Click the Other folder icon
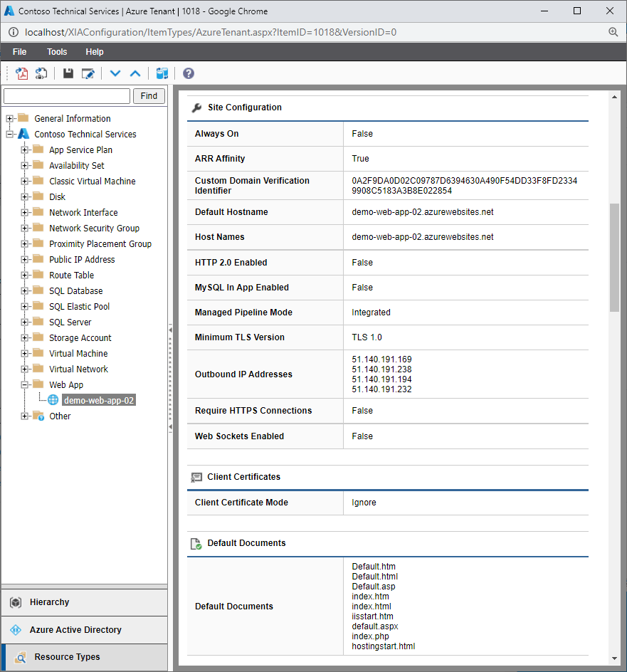 pos(38,416)
